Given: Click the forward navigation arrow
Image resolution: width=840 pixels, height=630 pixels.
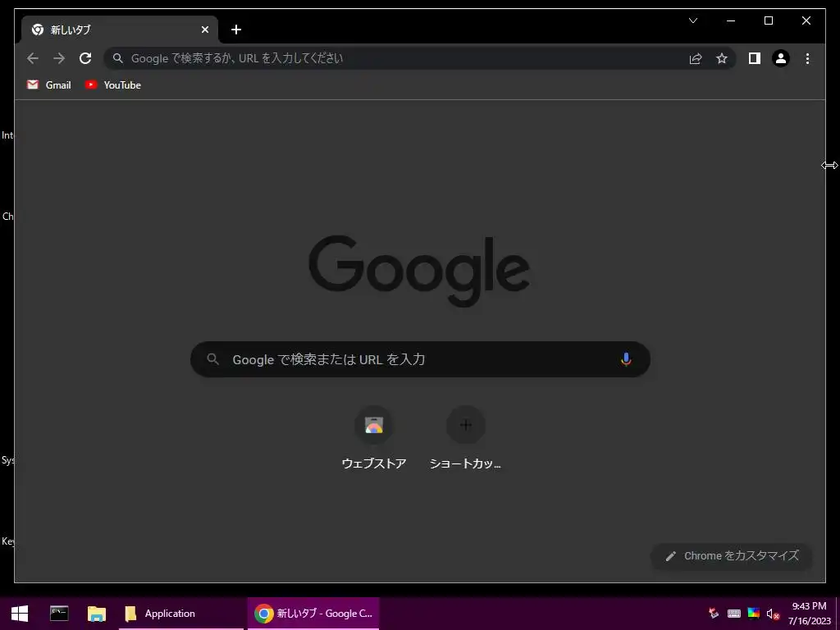Looking at the screenshot, I should (x=59, y=58).
